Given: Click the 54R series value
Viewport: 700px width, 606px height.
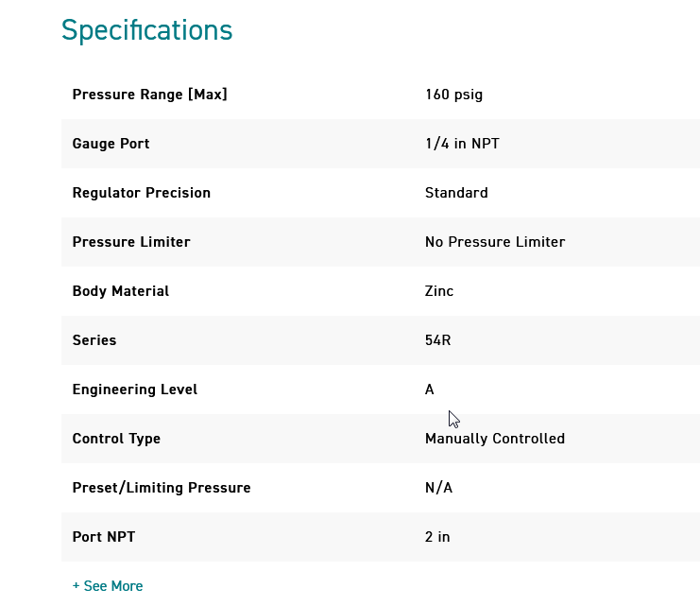Looking at the screenshot, I should pos(438,340).
